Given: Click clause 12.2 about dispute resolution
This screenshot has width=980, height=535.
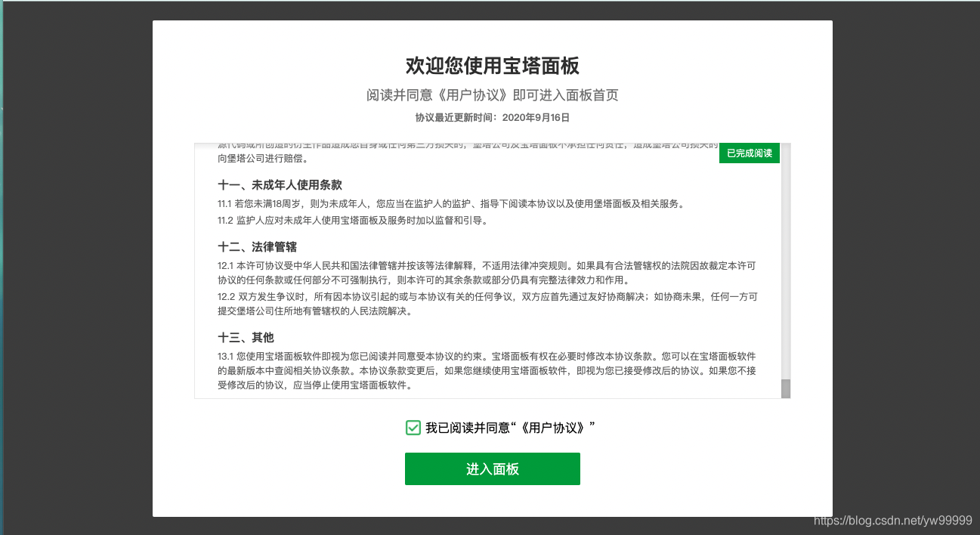Looking at the screenshot, I should click(x=487, y=305).
